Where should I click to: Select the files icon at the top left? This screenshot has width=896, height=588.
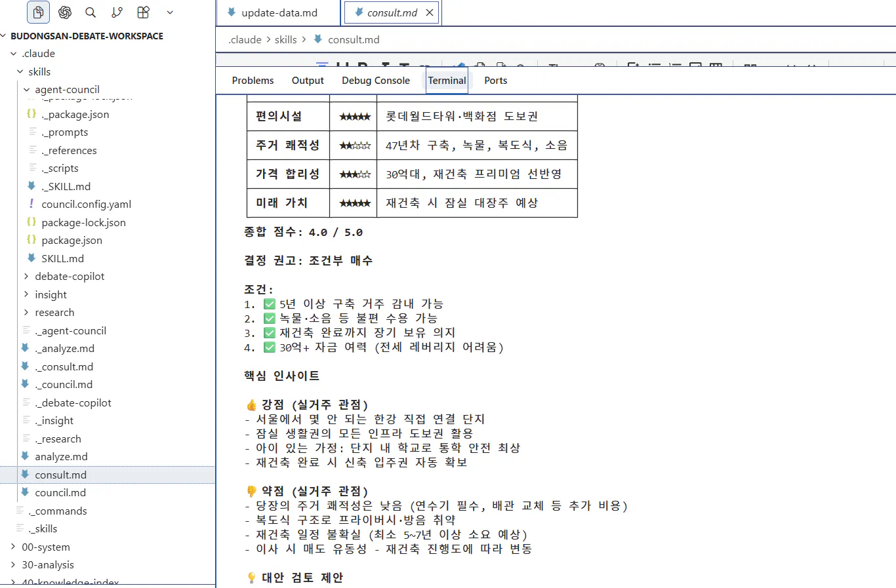(37, 12)
